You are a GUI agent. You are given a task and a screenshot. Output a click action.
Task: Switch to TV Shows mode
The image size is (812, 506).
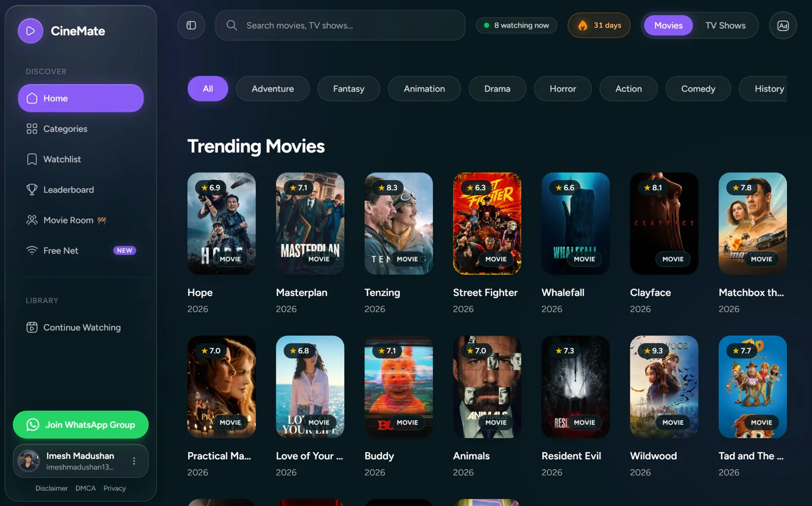click(x=725, y=25)
